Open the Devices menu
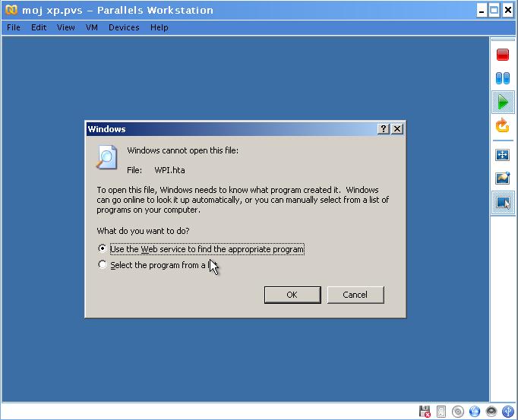This screenshot has width=518, height=420. click(x=124, y=27)
